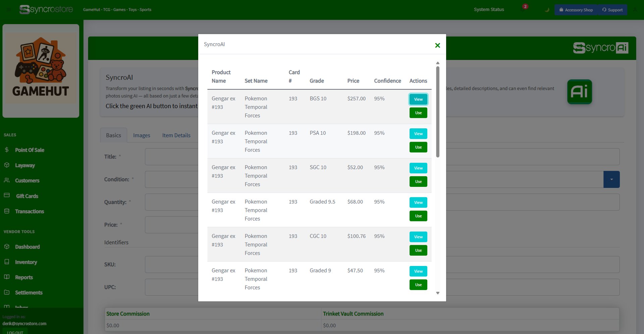
Task: Close the SyncroAI dialog
Action: coord(437,45)
